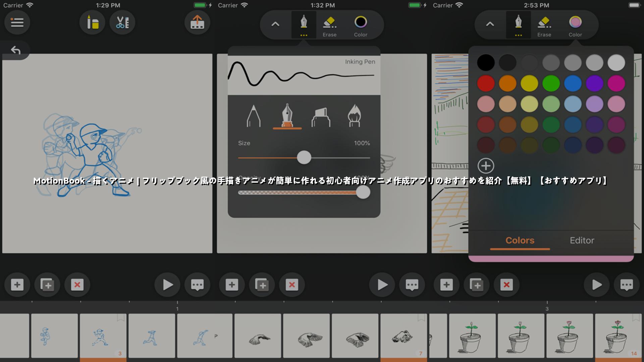Switch to the Colors tab
644x362 pixels.
pyautogui.click(x=520, y=240)
